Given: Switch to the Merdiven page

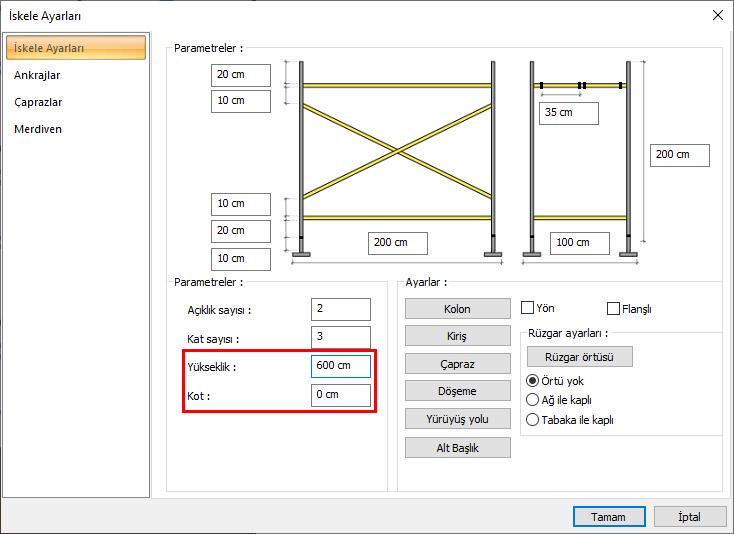Looking at the screenshot, I should click(38, 129).
